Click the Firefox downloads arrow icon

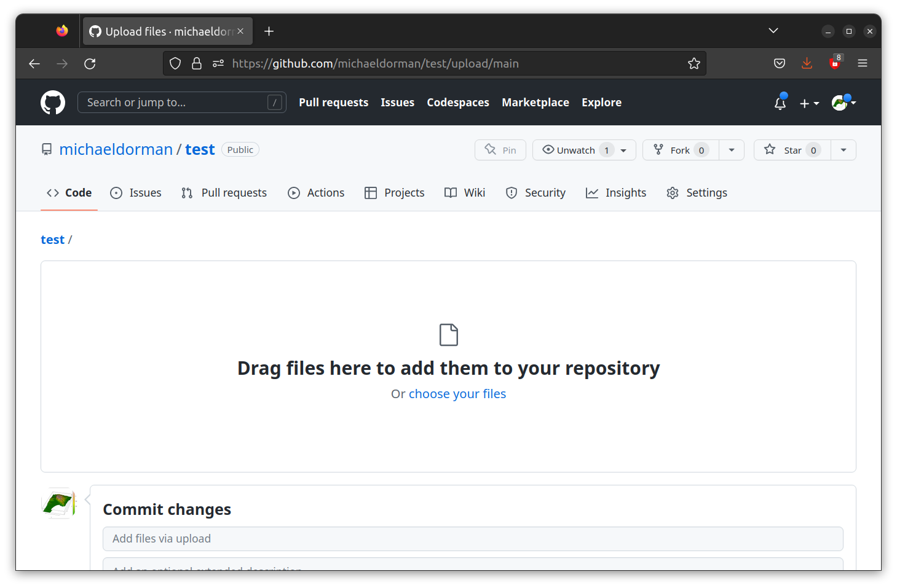click(807, 63)
